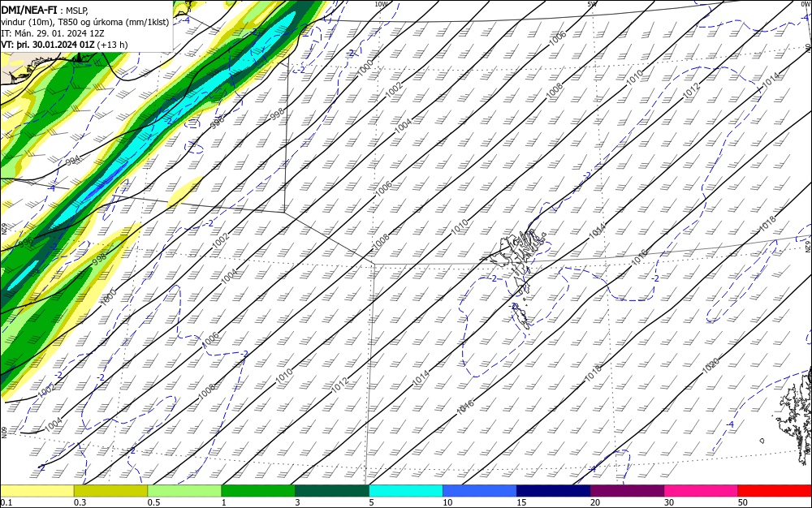Screen dimensions: 812x508
Task: Select the olive yellow 0.3–0.5 legend swatch
Action: point(110,491)
